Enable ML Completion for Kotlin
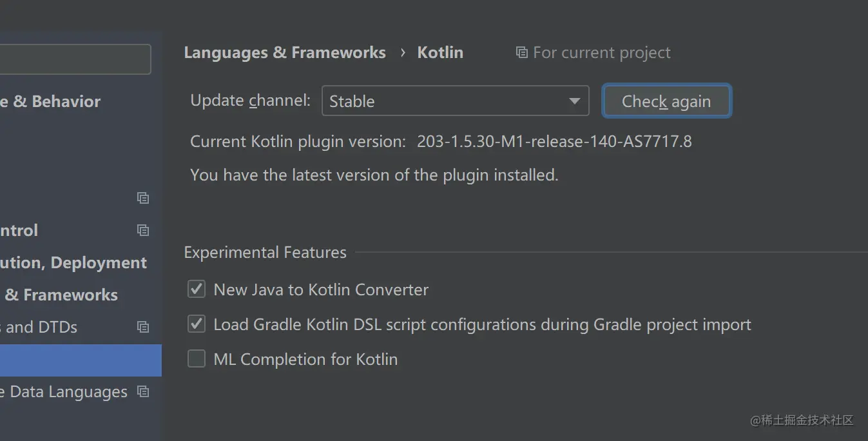 [197, 359]
